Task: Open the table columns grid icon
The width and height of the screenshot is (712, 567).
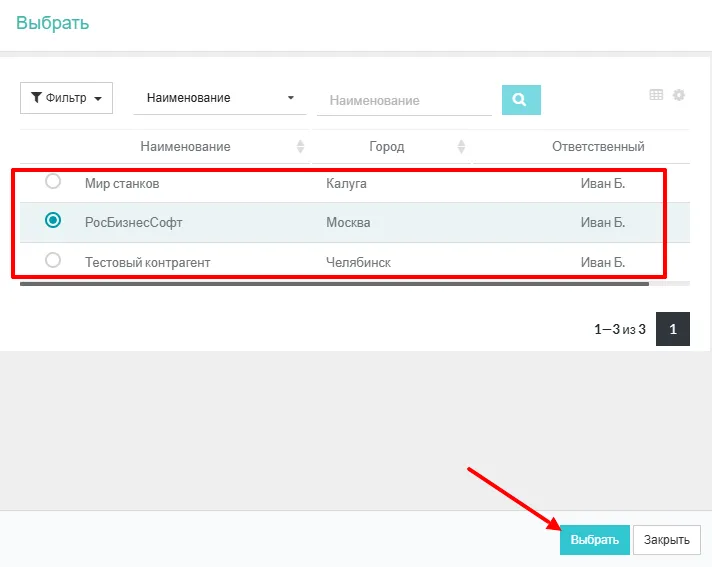Action: click(x=656, y=95)
